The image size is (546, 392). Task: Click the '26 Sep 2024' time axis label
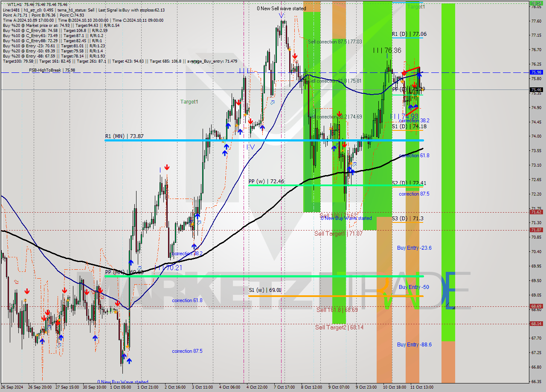pyautogui.click(x=12, y=387)
